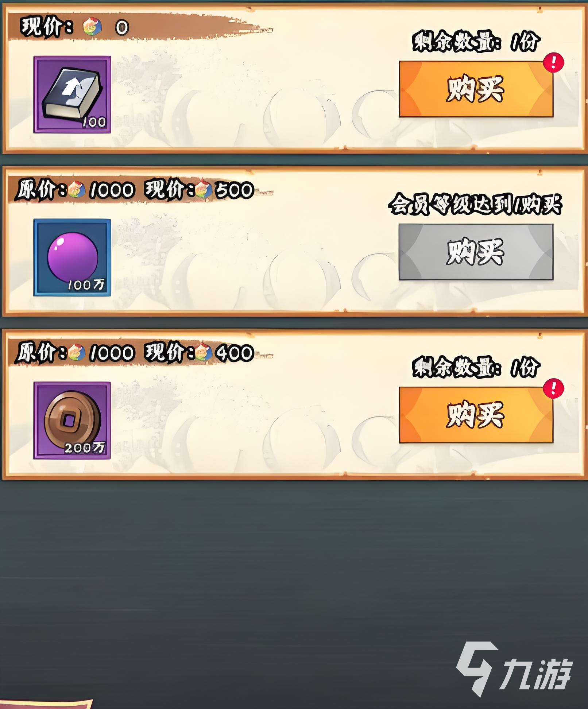Click the greyed-out 购买 button
The width and height of the screenshot is (588, 709).
point(476,252)
